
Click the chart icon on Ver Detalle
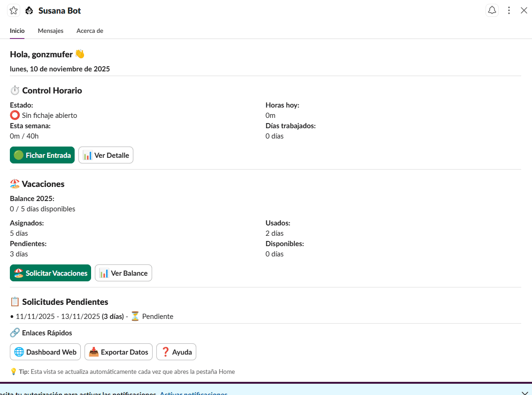[x=86, y=155]
